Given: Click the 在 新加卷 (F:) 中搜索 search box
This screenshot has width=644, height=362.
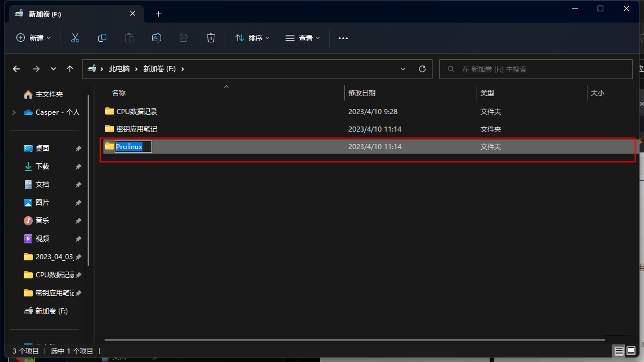Looking at the screenshot, I should (535, 69).
